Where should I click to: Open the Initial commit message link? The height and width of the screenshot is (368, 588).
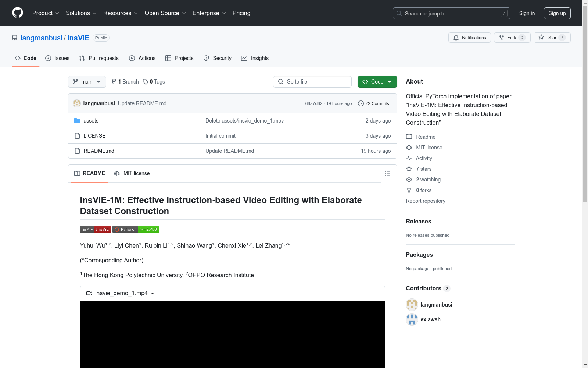[220, 136]
